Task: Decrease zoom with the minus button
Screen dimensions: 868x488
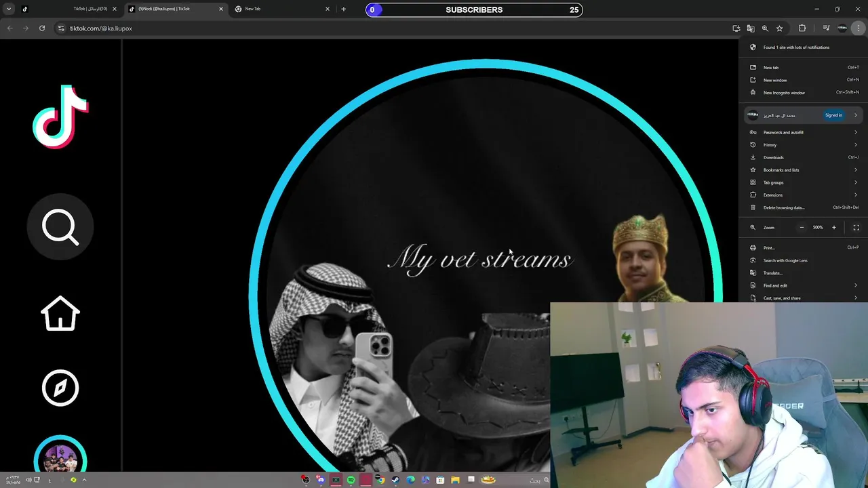Action: pos(802,228)
